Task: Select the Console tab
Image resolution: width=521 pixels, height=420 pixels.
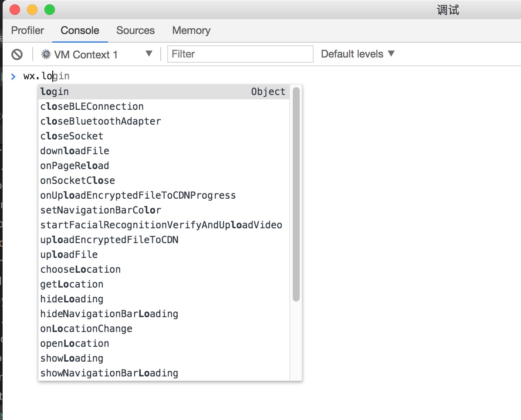Action: click(x=80, y=30)
